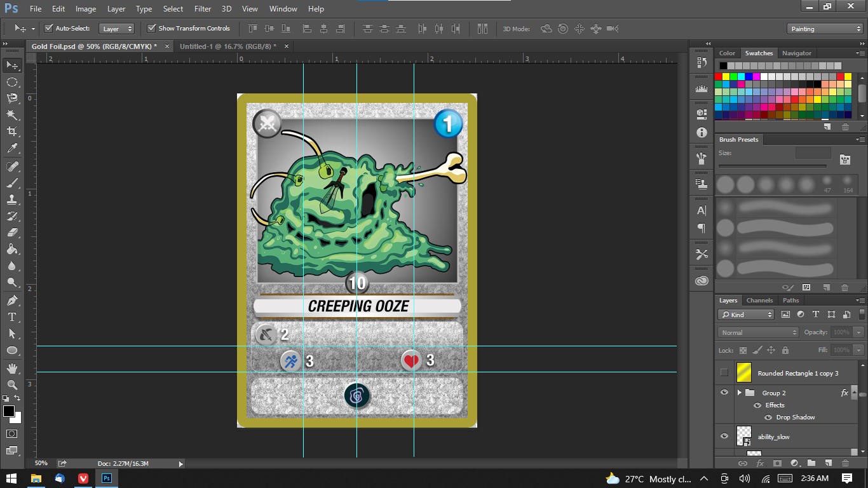868x488 pixels.
Task: Select the Zoom tool
Action: tap(12, 385)
